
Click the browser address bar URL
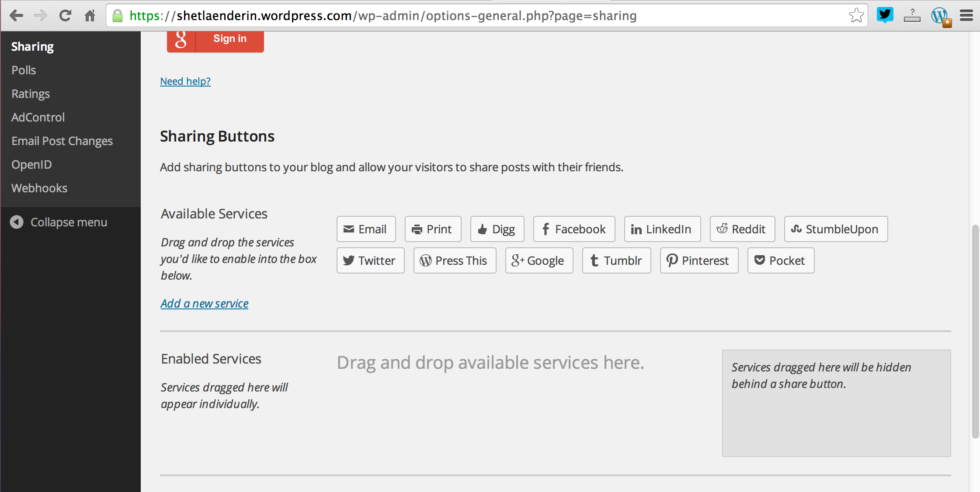pyautogui.click(x=383, y=16)
